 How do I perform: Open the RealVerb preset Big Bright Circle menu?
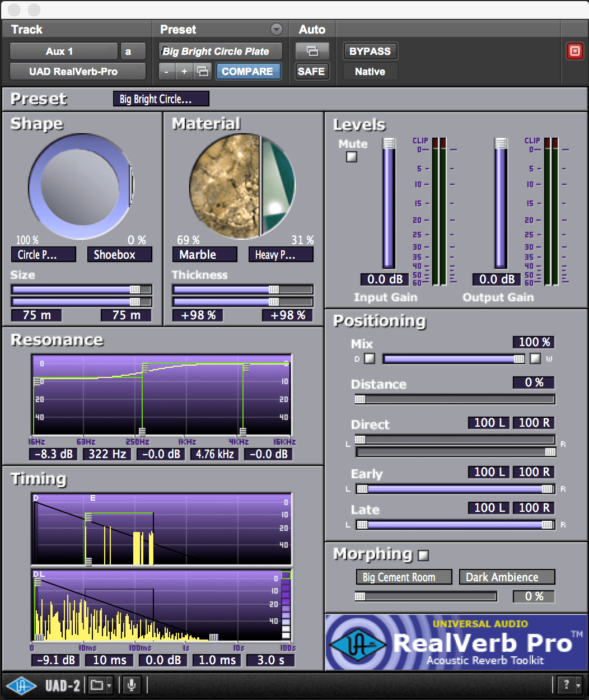(161, 99)
